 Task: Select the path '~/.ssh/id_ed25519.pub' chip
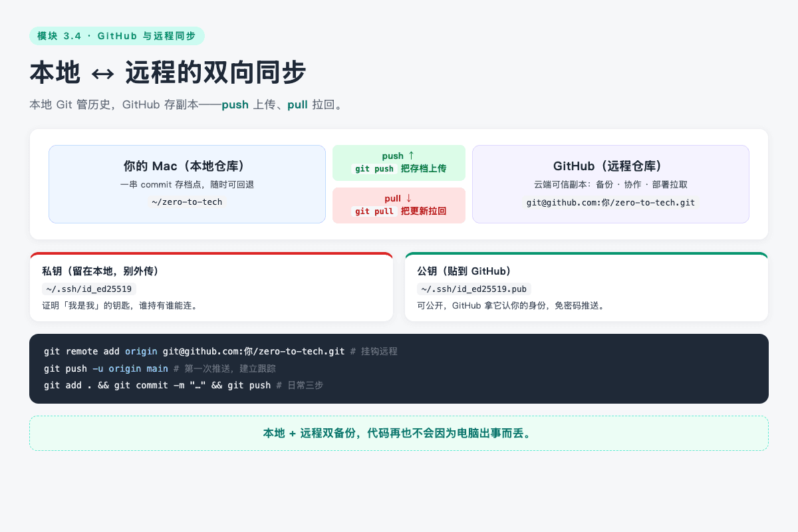(x=474, y=289)
